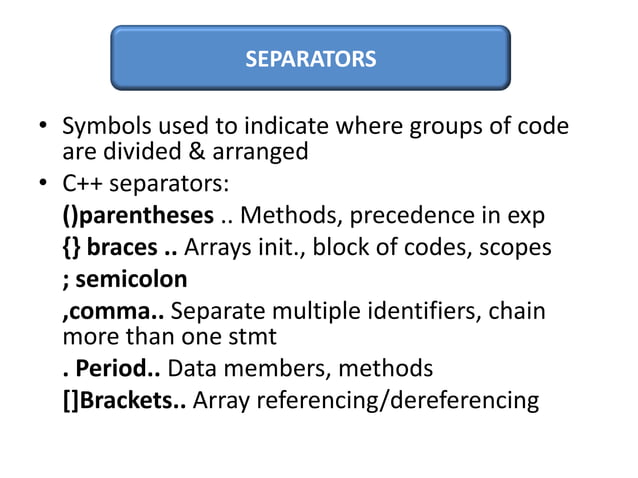Click the bold 'Period..' term
This screenshot has height=478, width=638.
coord(118,368)
